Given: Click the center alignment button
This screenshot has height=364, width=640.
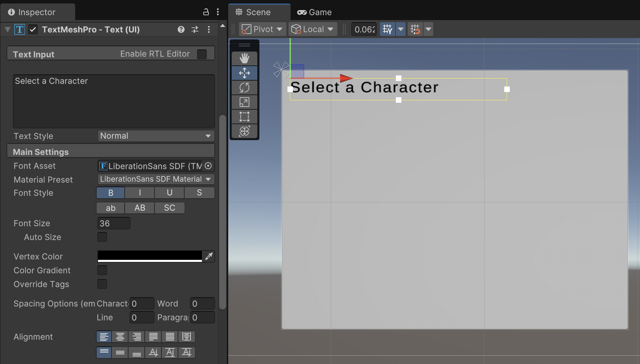Looking at the screenshot, I should (120, 337).
